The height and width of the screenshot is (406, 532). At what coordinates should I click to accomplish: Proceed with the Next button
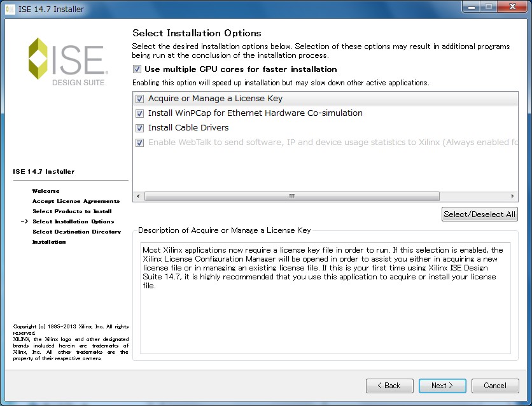click(x=442, y=386)
